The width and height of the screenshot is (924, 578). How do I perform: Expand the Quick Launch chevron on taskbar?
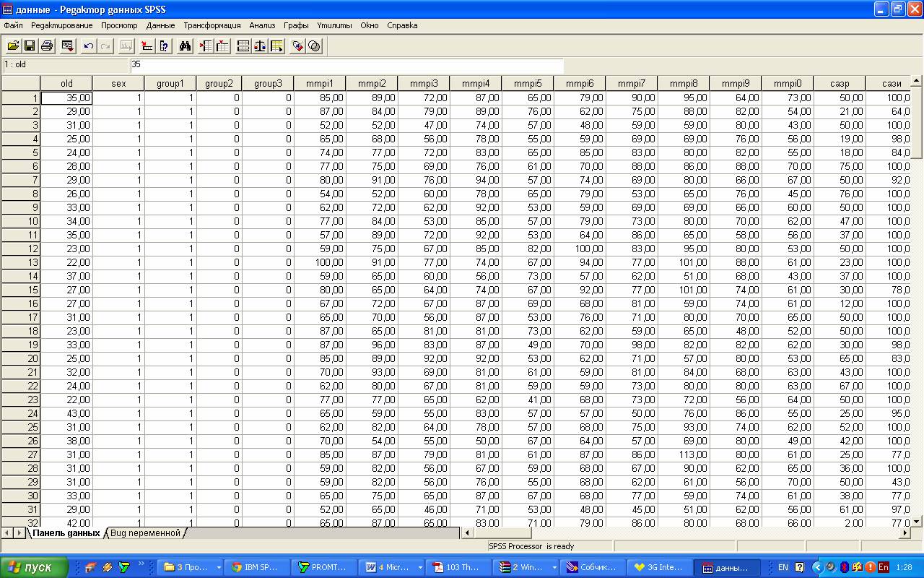click(x=141, y=563)
